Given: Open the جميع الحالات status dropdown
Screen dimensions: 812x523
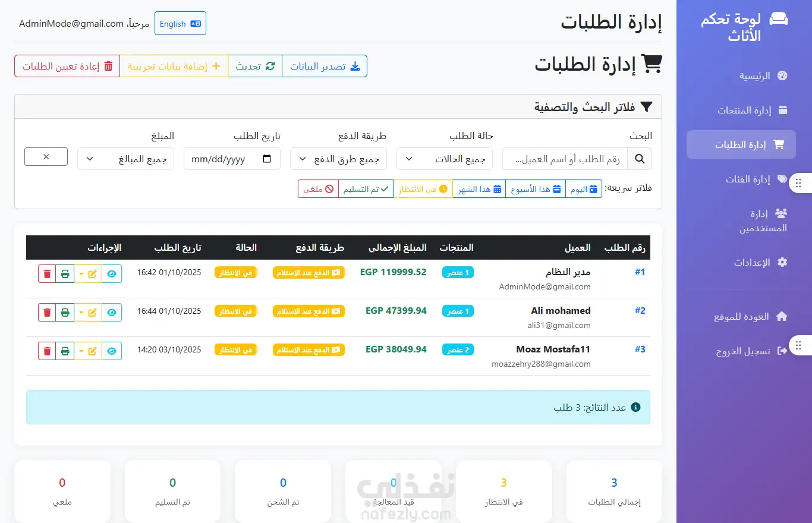Looking at the screenshot, I should 445,159.
